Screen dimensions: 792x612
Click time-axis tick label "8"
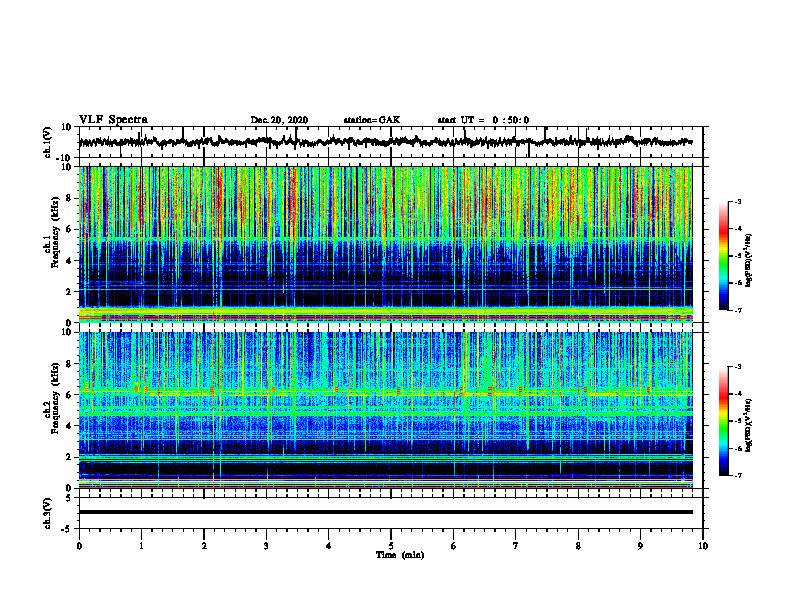click(578, 546)
